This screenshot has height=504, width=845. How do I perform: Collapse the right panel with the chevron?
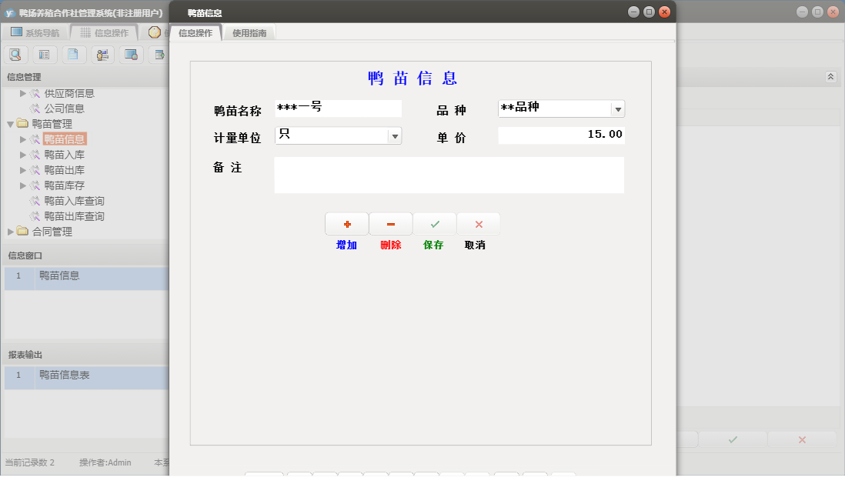(830, 76)
